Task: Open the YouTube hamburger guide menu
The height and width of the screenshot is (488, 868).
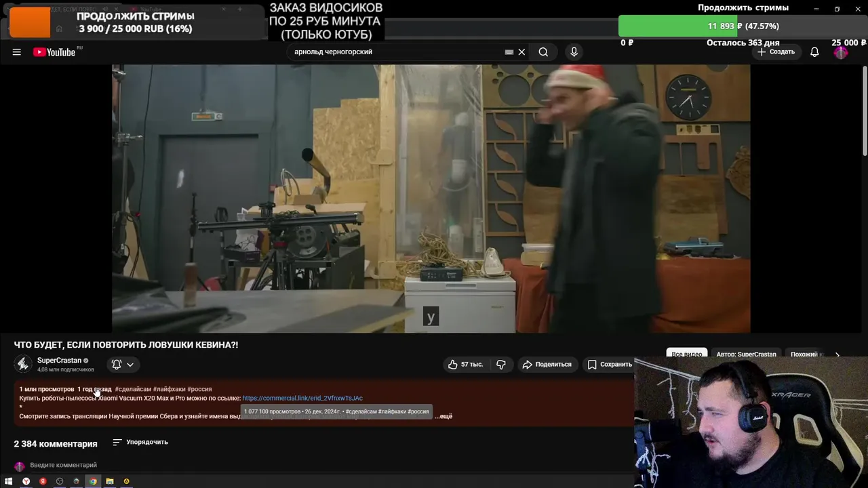Action: pos(16,52)
